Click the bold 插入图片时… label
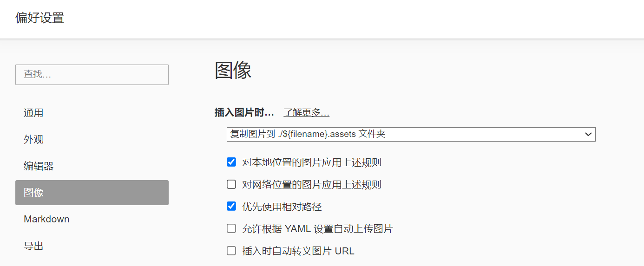The height and width of the screenshot is (266, 644). [x=244, y=113]
